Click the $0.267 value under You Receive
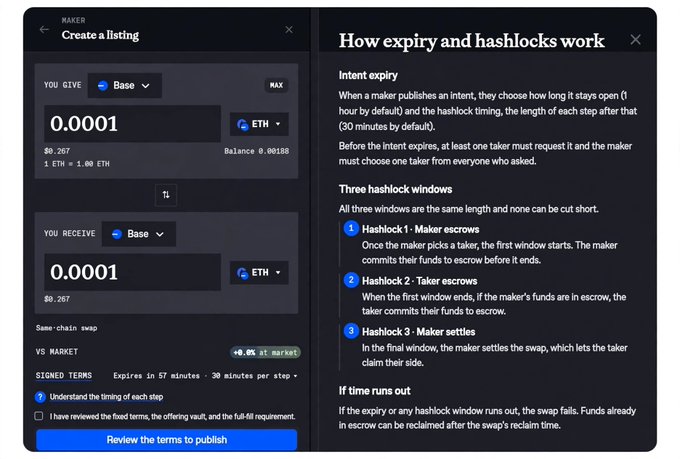This screenshot has width=680, height=459. (x=57, y=299)
